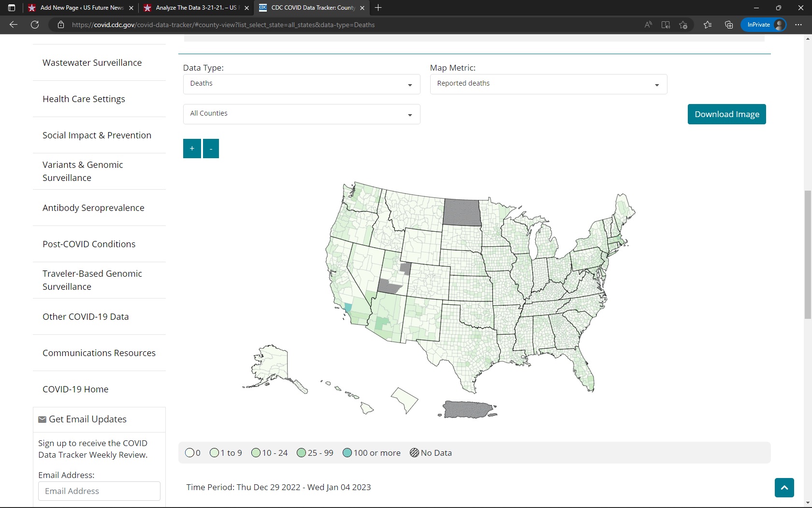Click the scroll-to-top arrow button

click(784, 487)
